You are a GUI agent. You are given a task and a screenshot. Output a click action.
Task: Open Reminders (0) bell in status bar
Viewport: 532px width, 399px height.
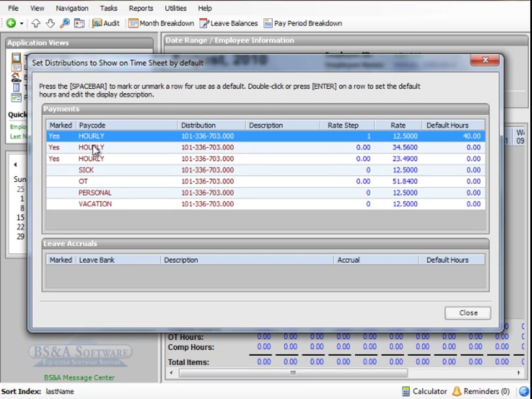click(x=481, y=391)
